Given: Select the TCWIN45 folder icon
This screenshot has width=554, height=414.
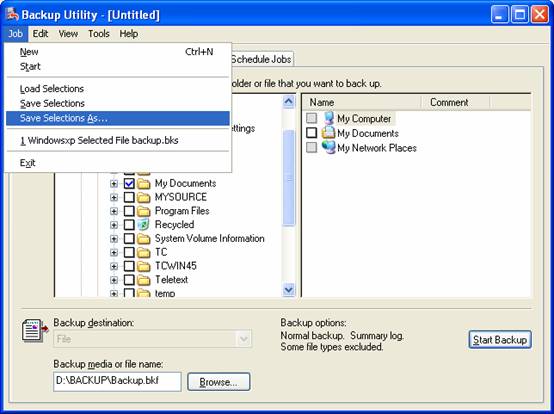Looking at the screenshot, I should [x=144, y=266].
